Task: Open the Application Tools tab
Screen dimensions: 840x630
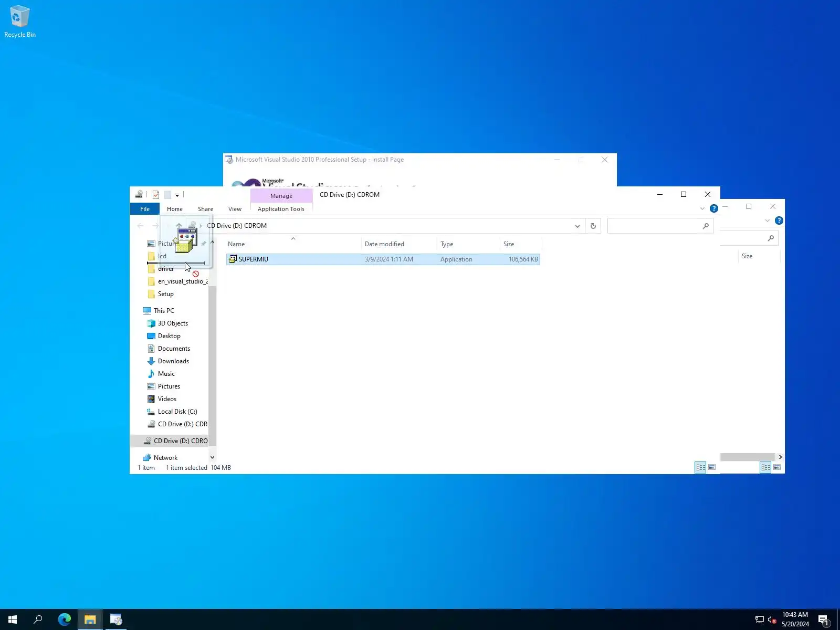Action: click(x=281, y=209)
